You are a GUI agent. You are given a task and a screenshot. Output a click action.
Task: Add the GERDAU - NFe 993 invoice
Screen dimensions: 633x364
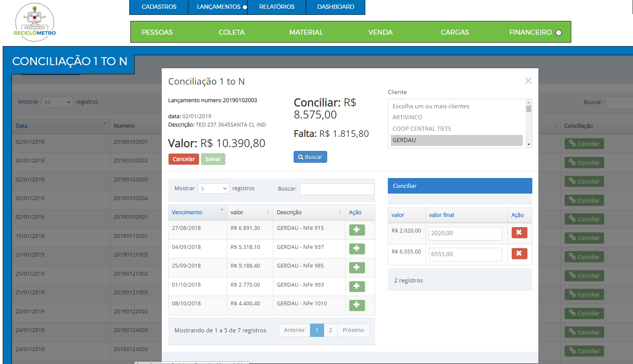[x=357, y=286]
